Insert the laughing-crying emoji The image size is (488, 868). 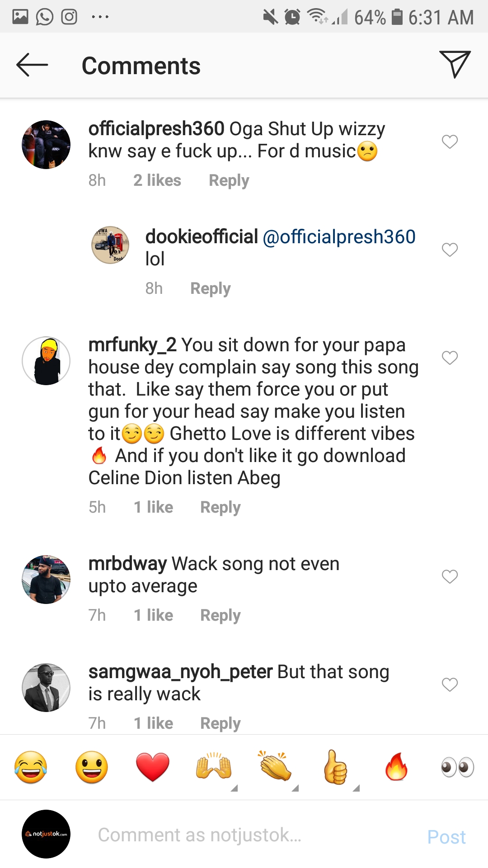coord(31,767)
